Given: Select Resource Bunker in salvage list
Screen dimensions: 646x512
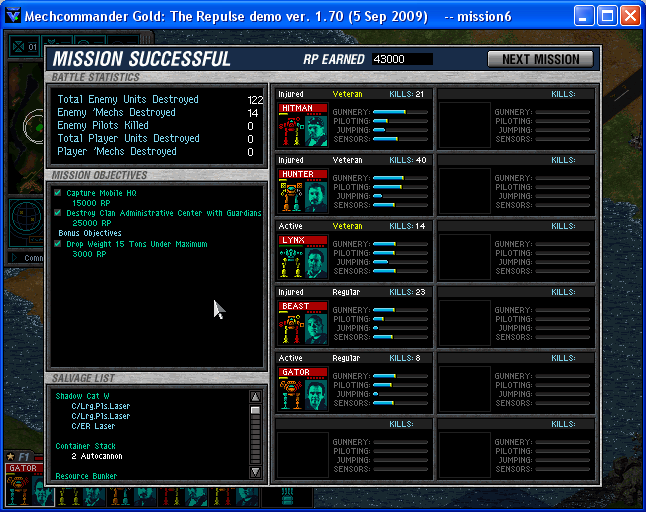Looking at the screenshot, I should click(x=86, y=476).
